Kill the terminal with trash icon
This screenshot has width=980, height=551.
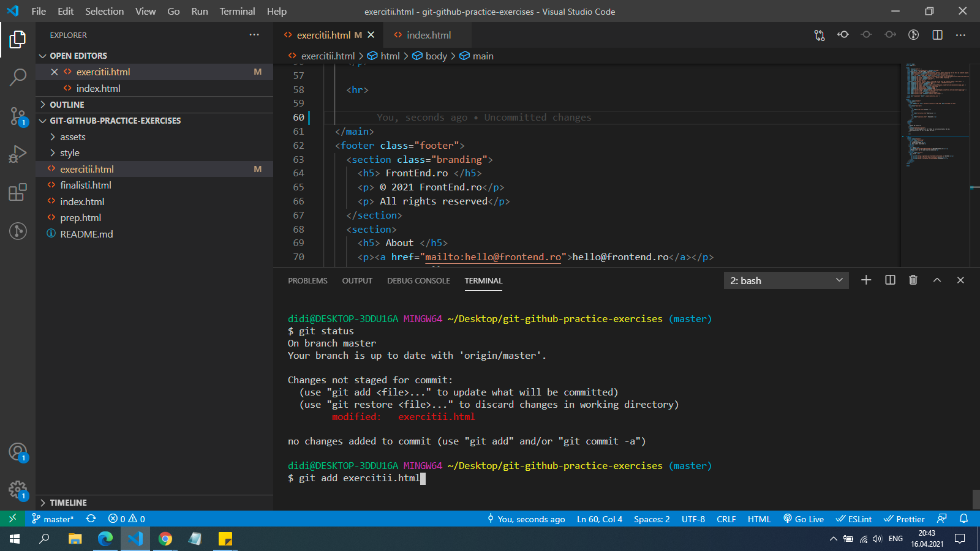[x=913, y=280]
